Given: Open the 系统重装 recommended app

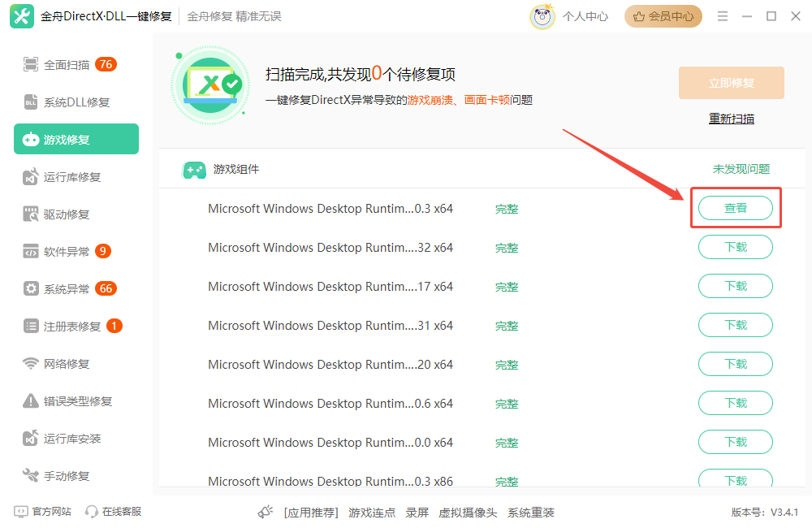Looking at the screenshot, I should [x=531, y=513].
